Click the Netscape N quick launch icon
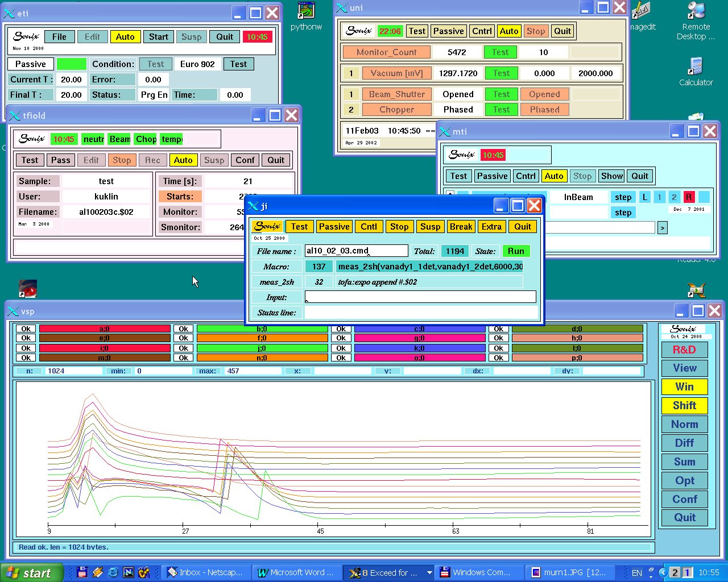728x582 pixels. click(x=129, y=572)
